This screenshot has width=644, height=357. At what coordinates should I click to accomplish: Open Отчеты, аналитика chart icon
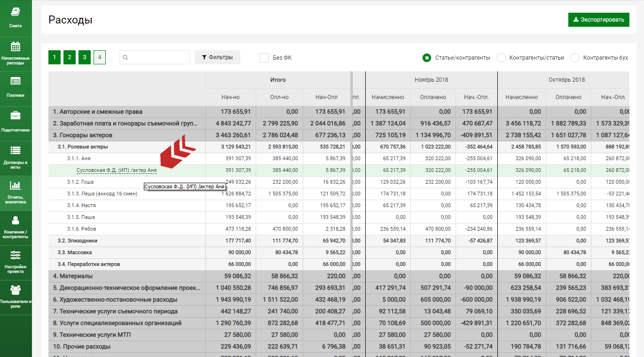(x=16, y=185)
